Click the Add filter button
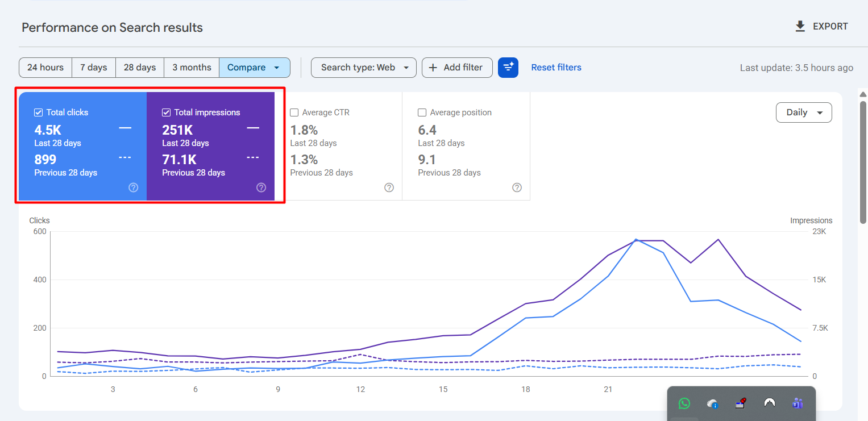Screen dimensions: 868x421 pyautogui.click(x=457, y=68)
